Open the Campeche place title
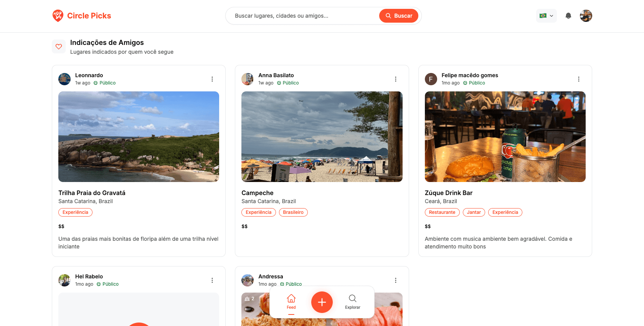This screenshot has width=644, height=326. 258,193
